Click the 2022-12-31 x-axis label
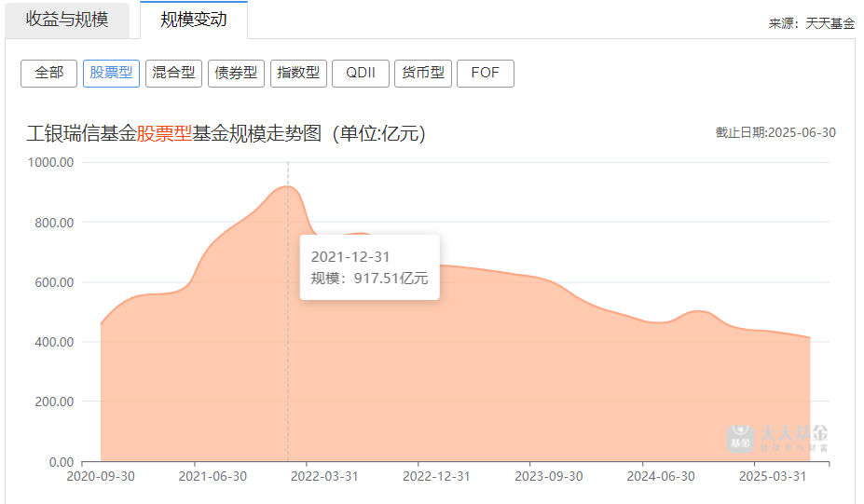Viewport: 864px width, 504px height. pyautogui.click(x=436, y=476)
